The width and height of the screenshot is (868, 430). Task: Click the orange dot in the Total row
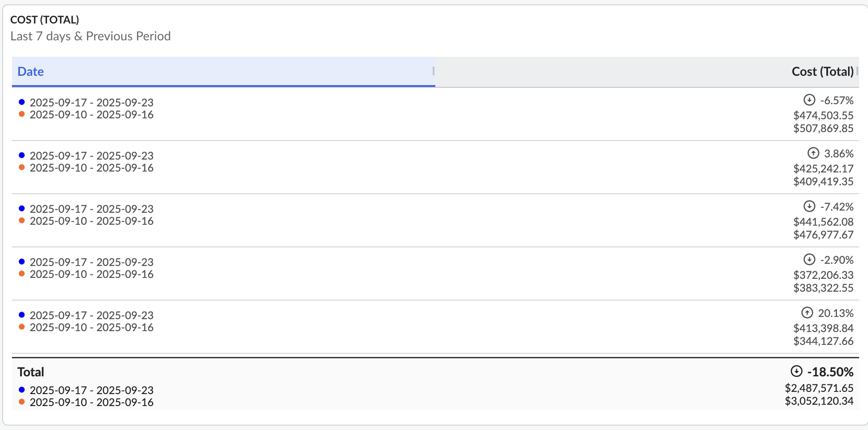click(x=22, y=402)
